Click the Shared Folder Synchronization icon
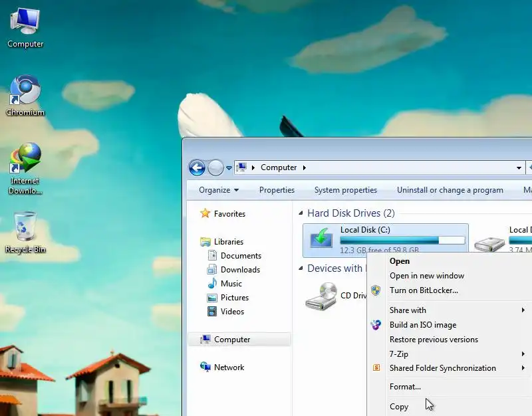The width and height of the screenshot is (532, 416). pyautogui.click(x=376, y=367)
